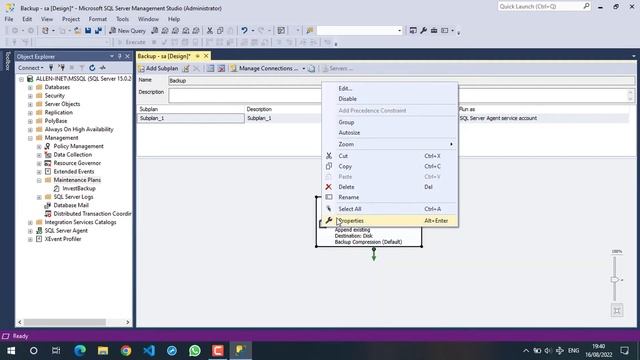This screenshot has height=360, width=640.
Task: Click the New Query toolbar button
Action: point(127,31)
